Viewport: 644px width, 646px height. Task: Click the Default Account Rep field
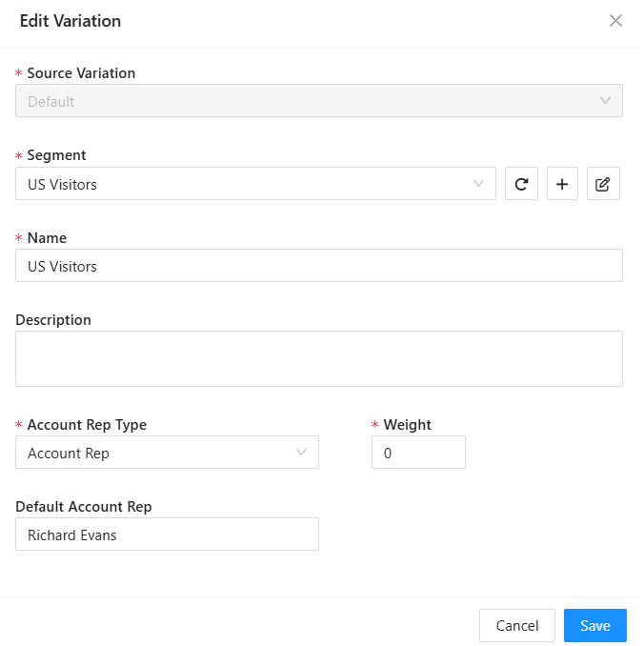(x=167, y=535)
